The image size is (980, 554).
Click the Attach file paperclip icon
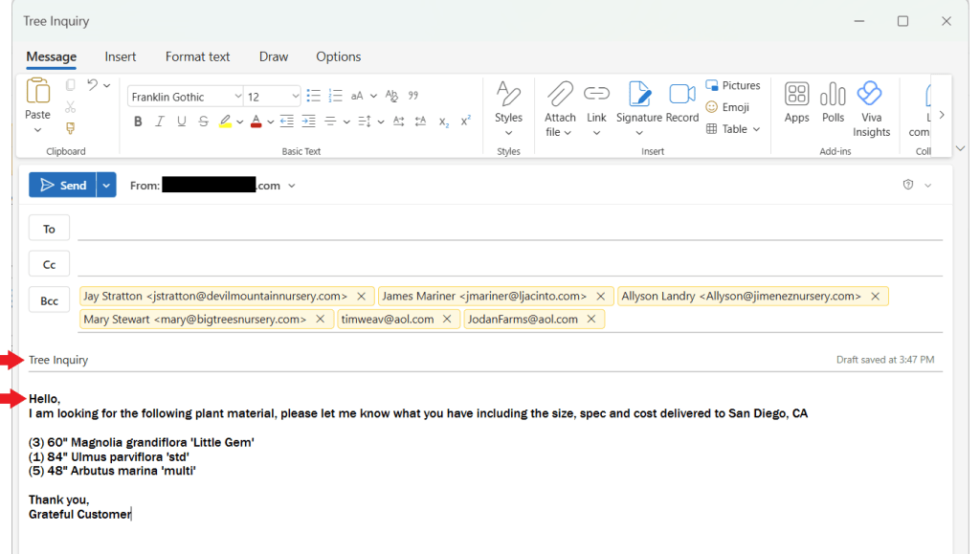[560, 94]
